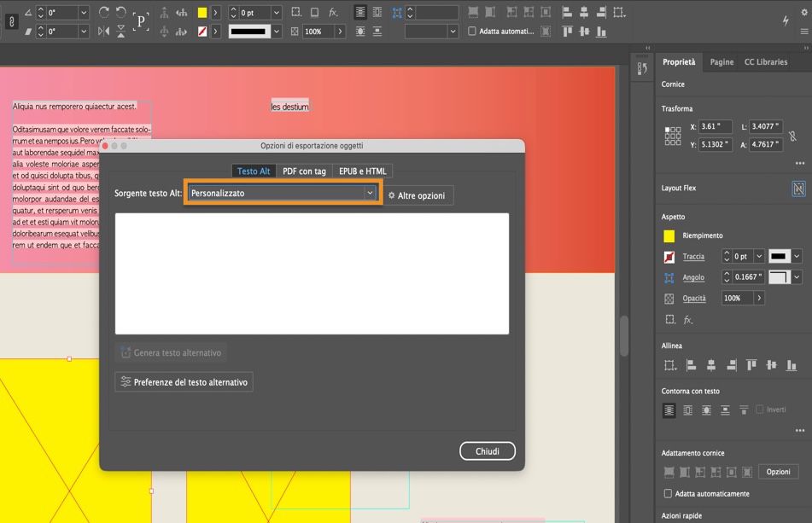Click the reference point grid in Trasforma
The height and width of the screenshot is (523, 812).
coord(673,136)
